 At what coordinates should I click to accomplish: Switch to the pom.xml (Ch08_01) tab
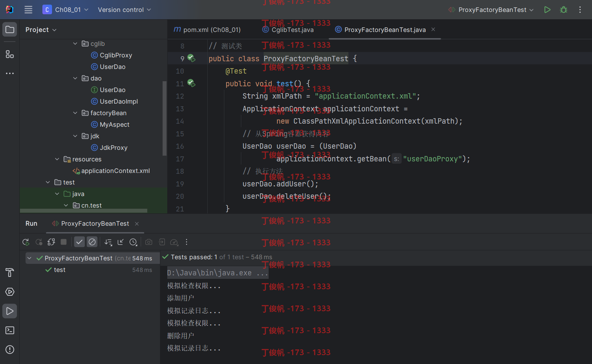pyautogui.click(x=207, y=30)
